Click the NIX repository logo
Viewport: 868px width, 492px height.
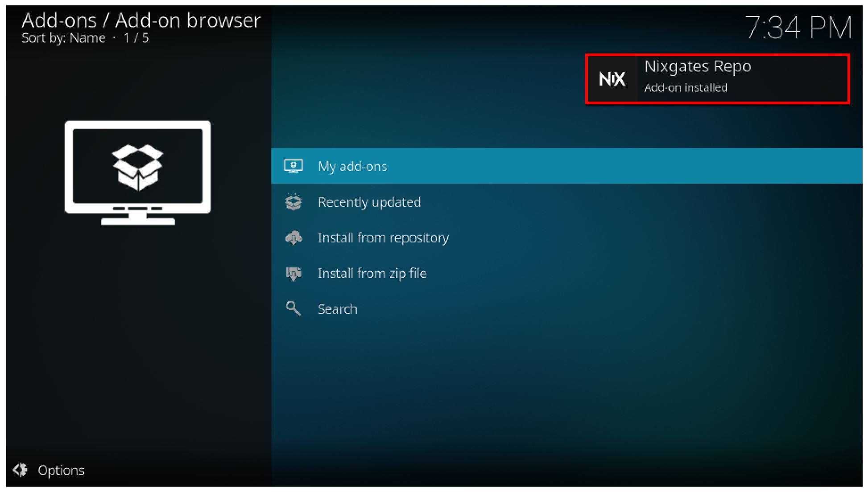[612, 79]
